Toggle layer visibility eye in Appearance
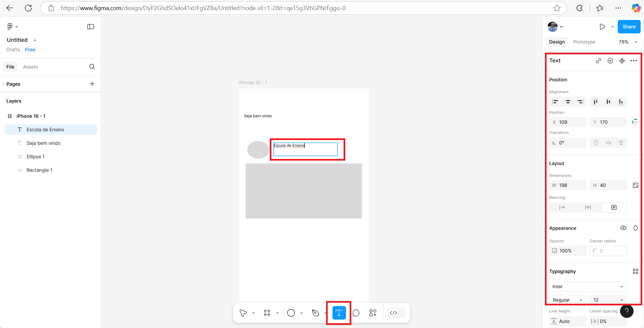 tap(623, 228)
